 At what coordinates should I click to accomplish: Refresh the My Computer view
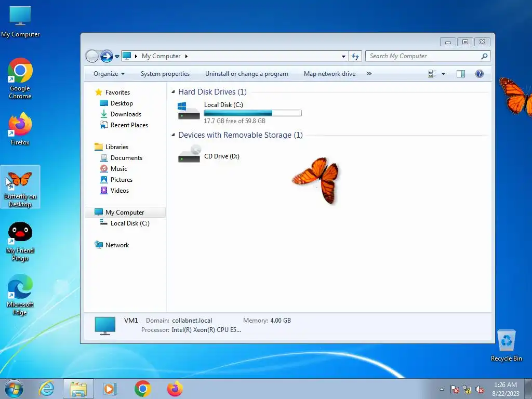pos(355,56)
